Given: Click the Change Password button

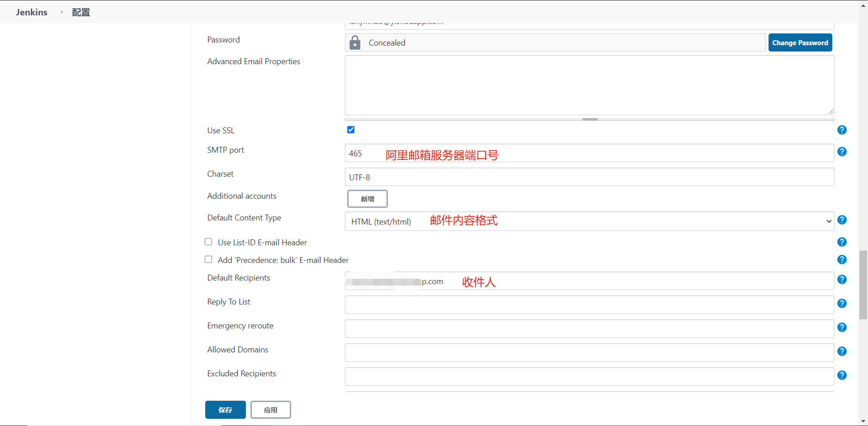Looking at the screenshot, I should pyautogui.click(x=800, y=42).
